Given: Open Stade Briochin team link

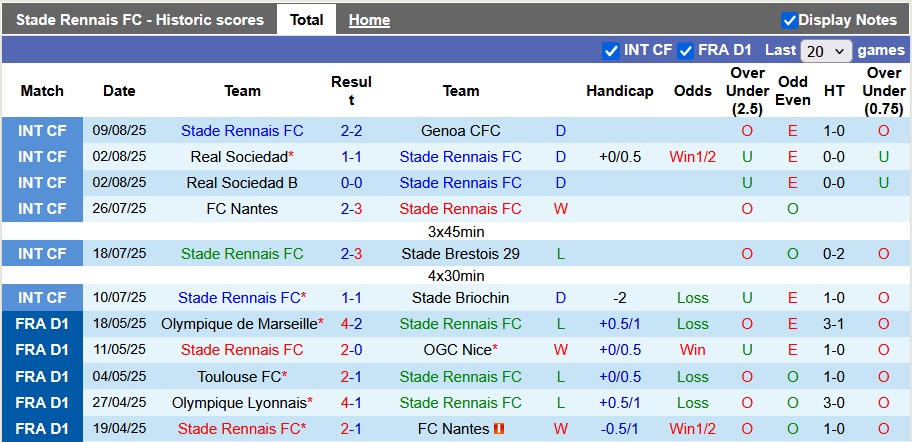Looking at the screenshot, I should (x=461, y=298).
